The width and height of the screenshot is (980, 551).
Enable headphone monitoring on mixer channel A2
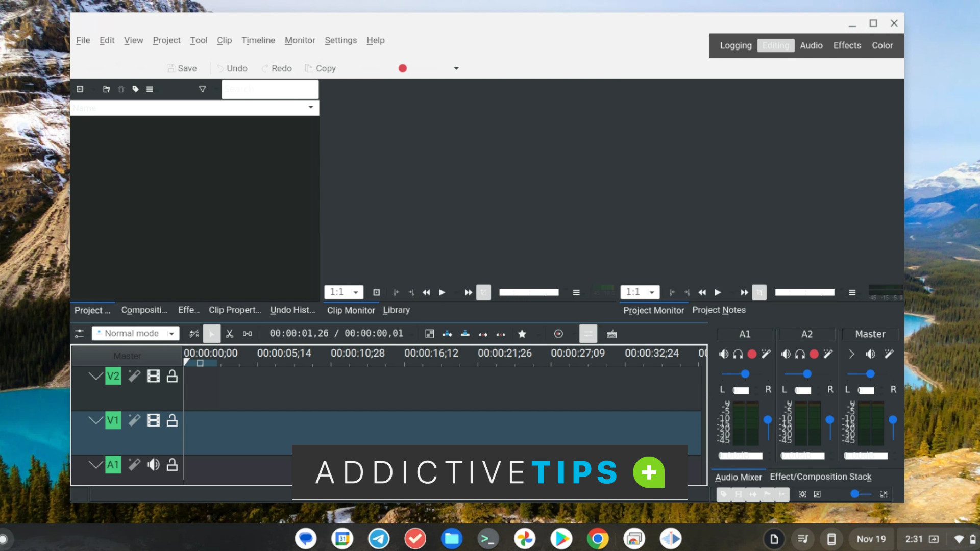[x=800, y=354]
